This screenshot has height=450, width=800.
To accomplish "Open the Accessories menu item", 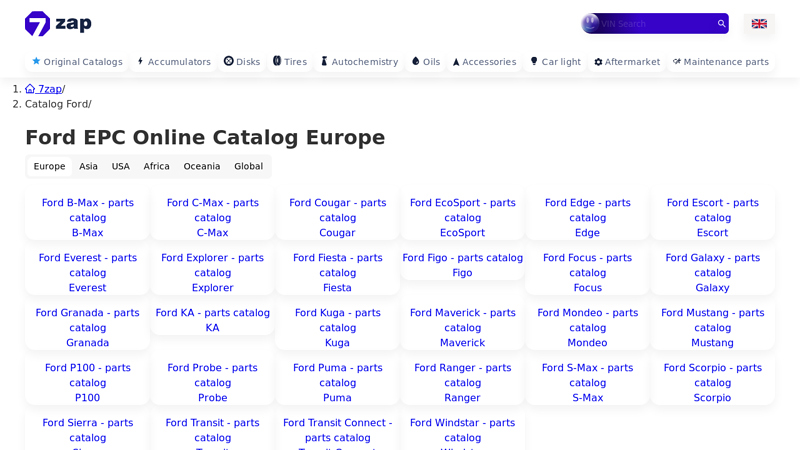I will point(485,62).
